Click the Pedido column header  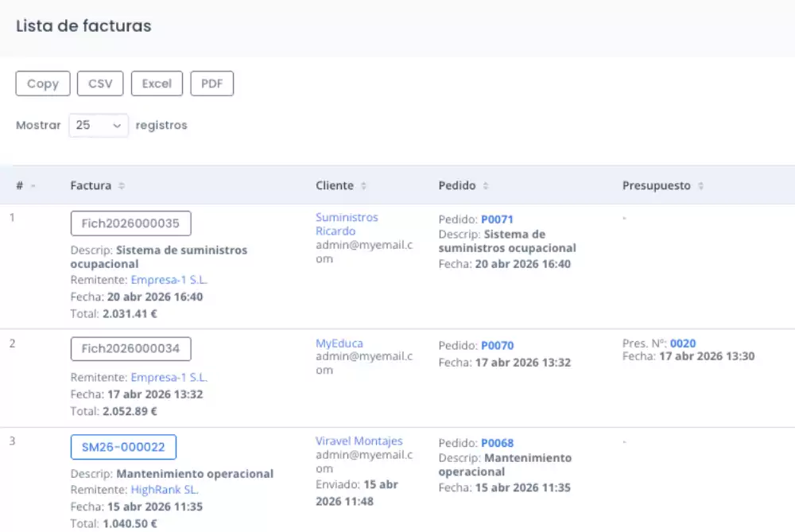tap(457, 186)
